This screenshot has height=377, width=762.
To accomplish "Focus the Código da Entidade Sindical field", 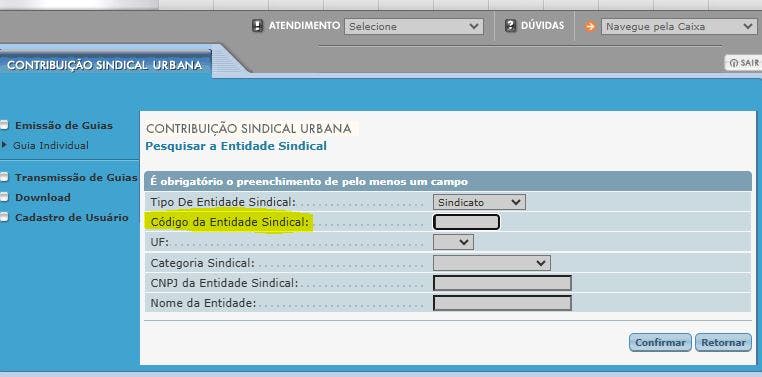I will pos(466,222).
